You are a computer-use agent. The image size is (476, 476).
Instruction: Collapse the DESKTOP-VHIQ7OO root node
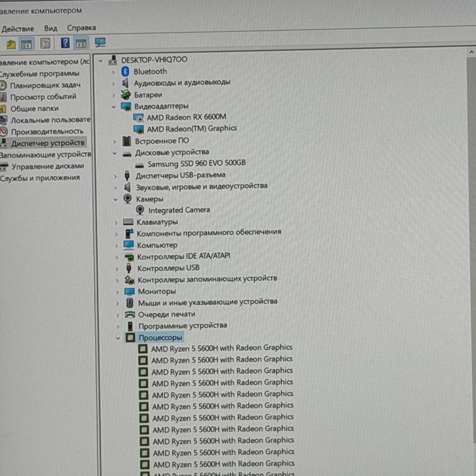(x=100, y=61)
